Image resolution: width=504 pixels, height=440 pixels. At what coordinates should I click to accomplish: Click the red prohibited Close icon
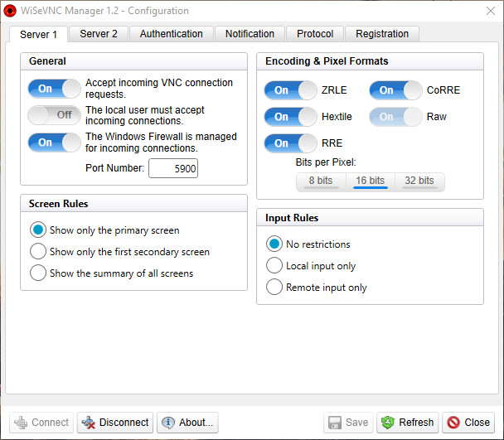click(453, 423)
